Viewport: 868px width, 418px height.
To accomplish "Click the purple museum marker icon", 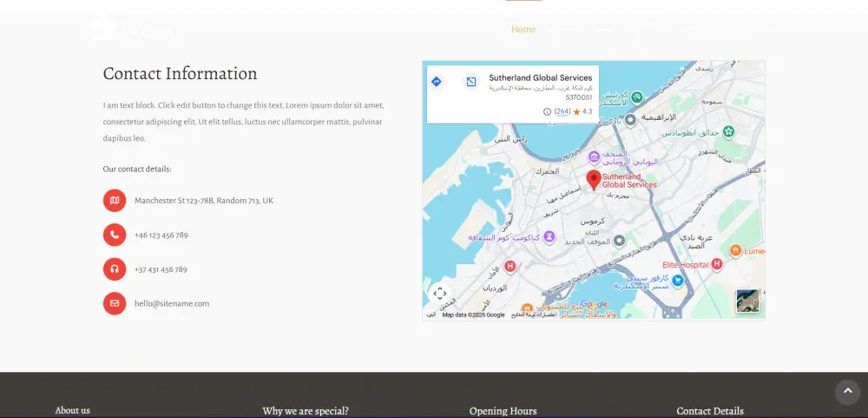I will click(x=594, y=157).
